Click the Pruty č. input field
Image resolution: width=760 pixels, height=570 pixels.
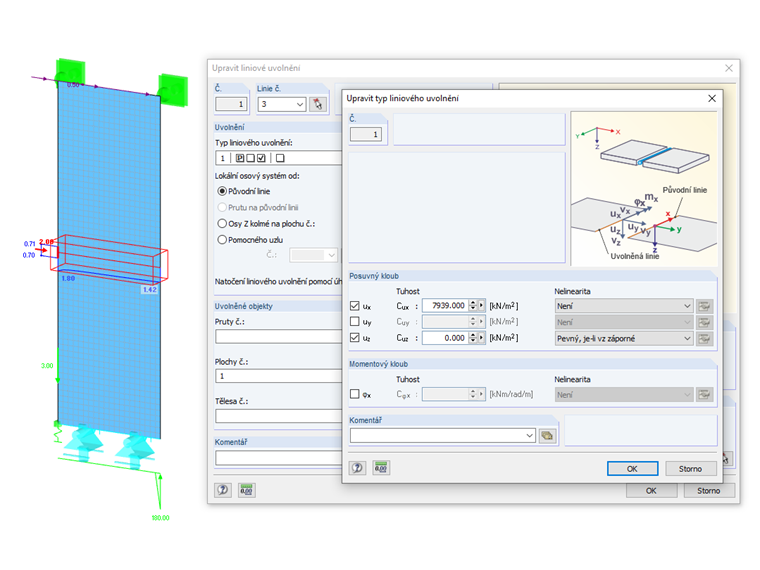coord(278,336)
